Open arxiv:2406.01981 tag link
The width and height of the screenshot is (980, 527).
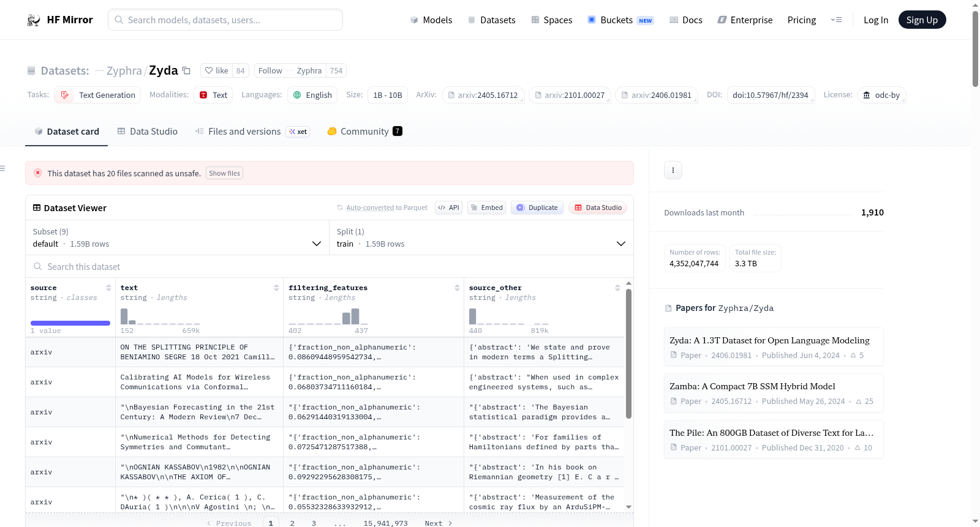click(657, 95)
